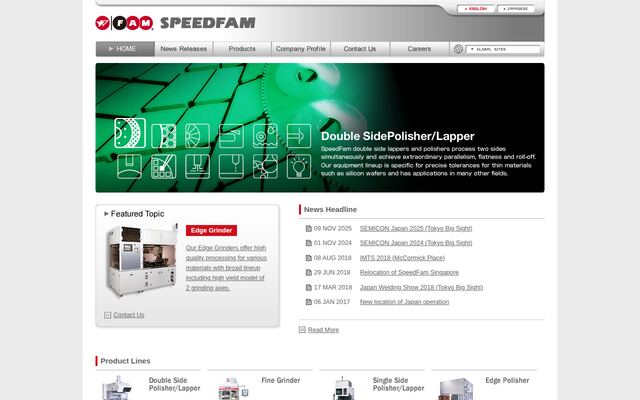This screenshot has width=640, height=400.
Task: Open Double Side Polisher/Lapper product line
Action: tap(174, 384)
